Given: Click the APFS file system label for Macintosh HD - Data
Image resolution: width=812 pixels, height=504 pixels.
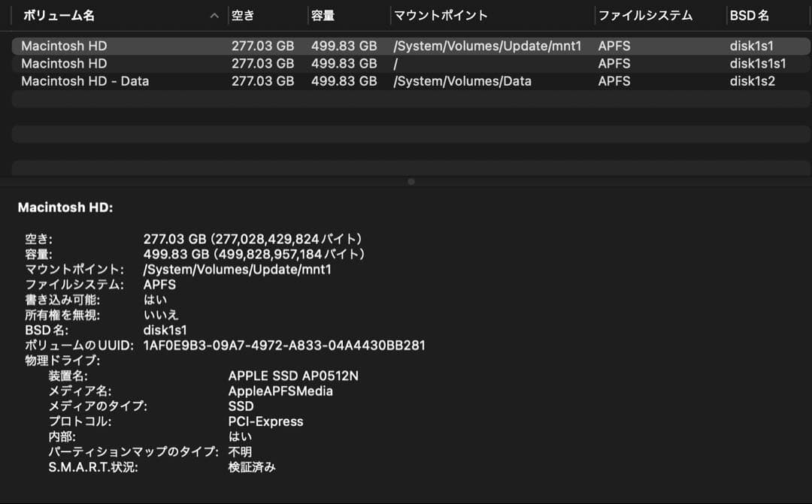Looking at the screenshot, I should pos(608,81).
